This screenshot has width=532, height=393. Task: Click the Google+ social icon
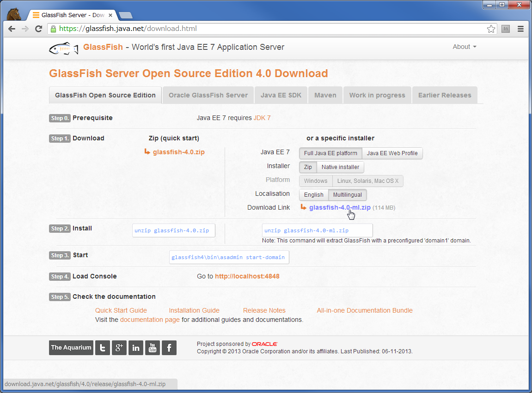click(x=119, y=348)
